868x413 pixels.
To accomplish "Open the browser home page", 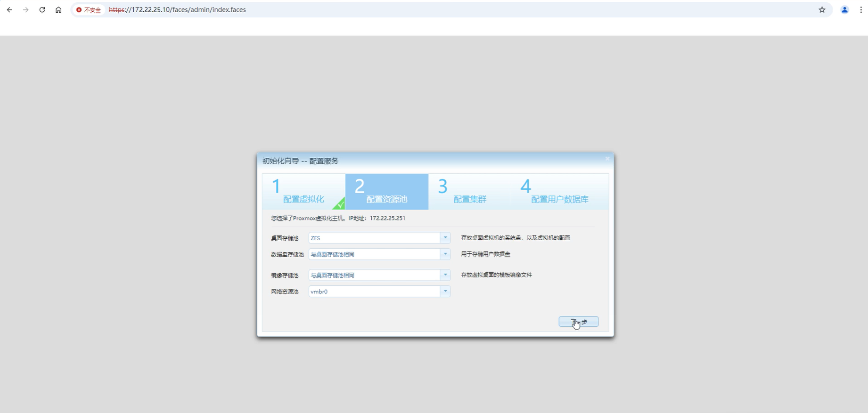I will (58, 9).
